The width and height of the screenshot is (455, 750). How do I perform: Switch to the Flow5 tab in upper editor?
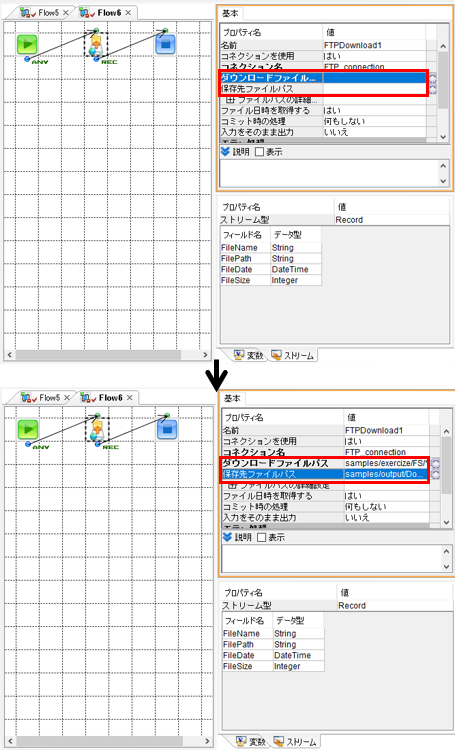tap(48, 13)
